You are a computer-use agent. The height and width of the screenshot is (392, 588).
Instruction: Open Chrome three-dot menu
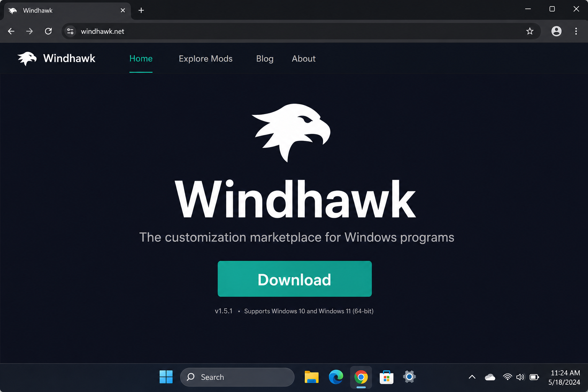[x=576, y=31]
